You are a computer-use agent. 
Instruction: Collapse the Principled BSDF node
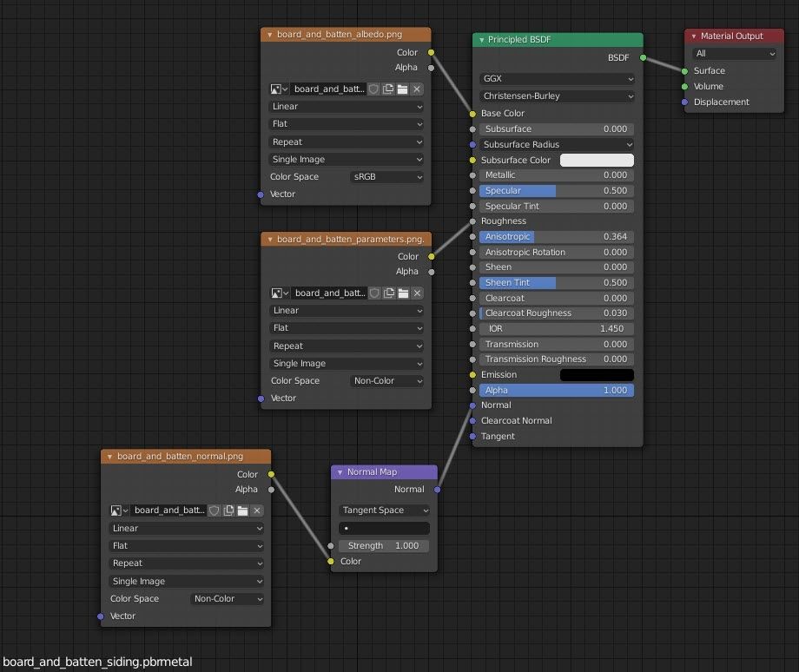(480, 40)
